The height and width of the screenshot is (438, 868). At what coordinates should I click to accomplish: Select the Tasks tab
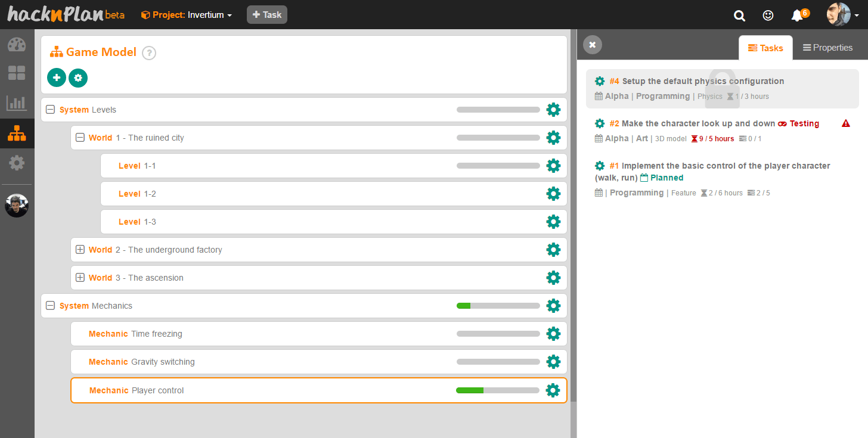765,48
